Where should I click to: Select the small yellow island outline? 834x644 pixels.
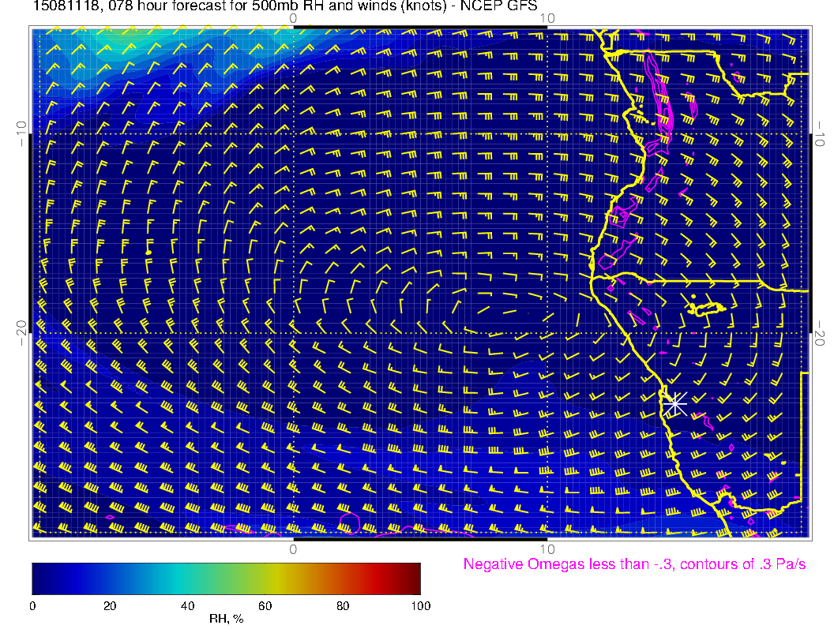708,309
